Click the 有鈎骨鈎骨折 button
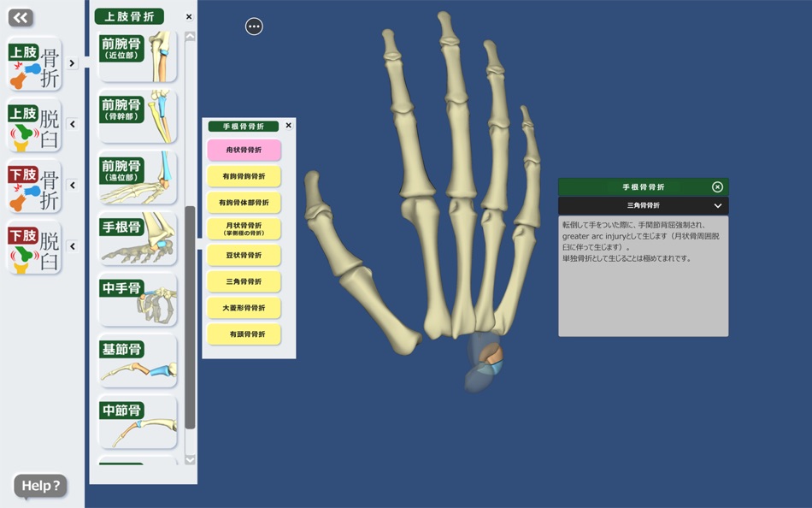Viewport: 812px width, 508px height. pos(244,177)
